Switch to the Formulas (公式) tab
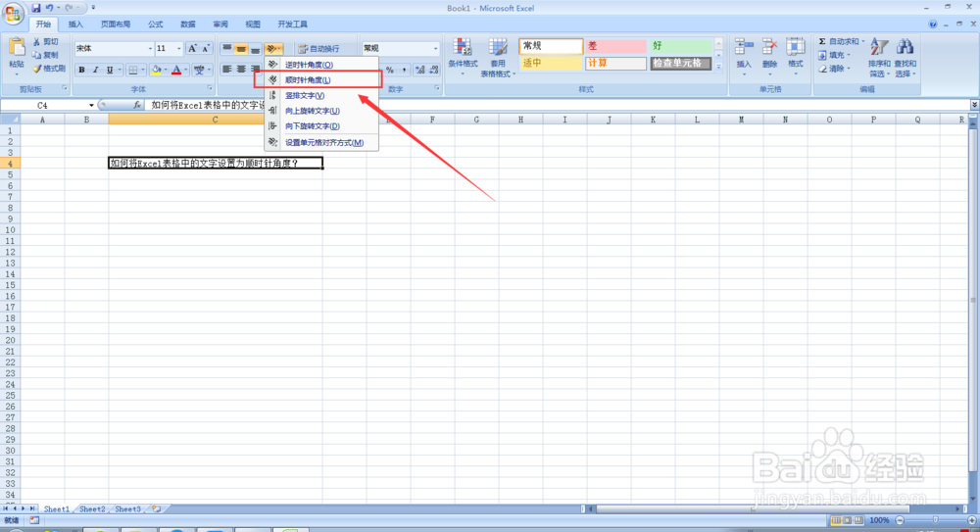Image resolution: width=980 pixels, height=532 pixels. pos(156,24)
